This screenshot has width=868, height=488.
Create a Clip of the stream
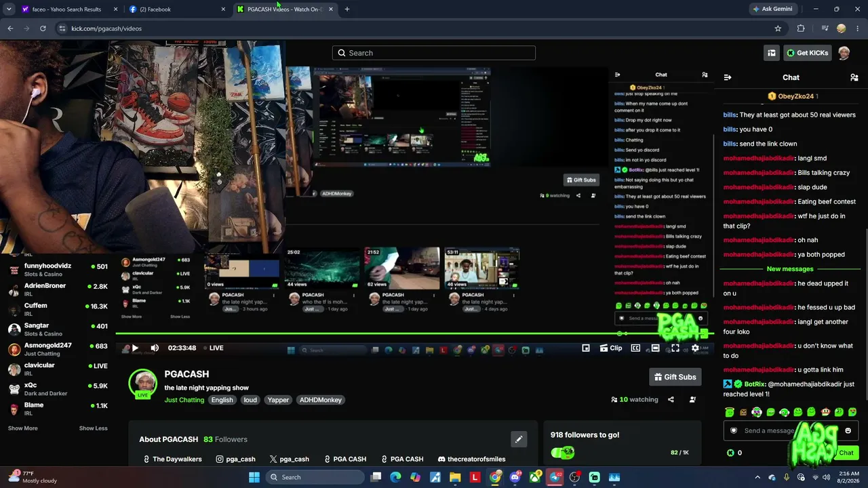[611, 348]
